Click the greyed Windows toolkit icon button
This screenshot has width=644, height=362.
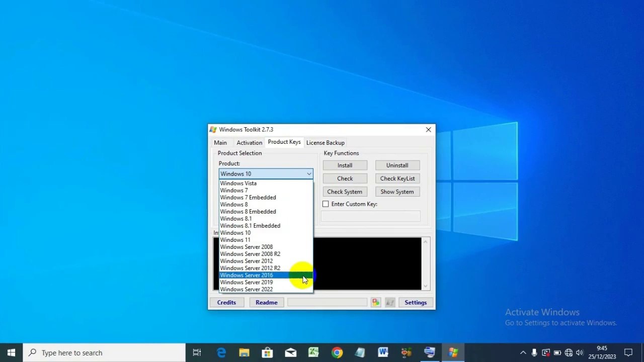(x=390, y=302)
